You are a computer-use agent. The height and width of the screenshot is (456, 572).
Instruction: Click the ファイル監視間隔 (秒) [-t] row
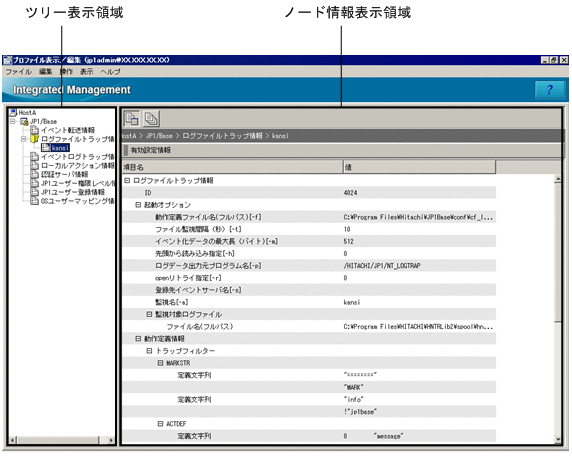click(x=309, y=229)
